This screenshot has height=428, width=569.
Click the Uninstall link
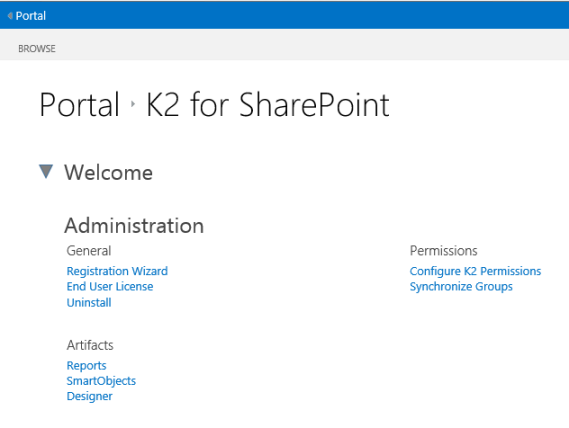89,302
